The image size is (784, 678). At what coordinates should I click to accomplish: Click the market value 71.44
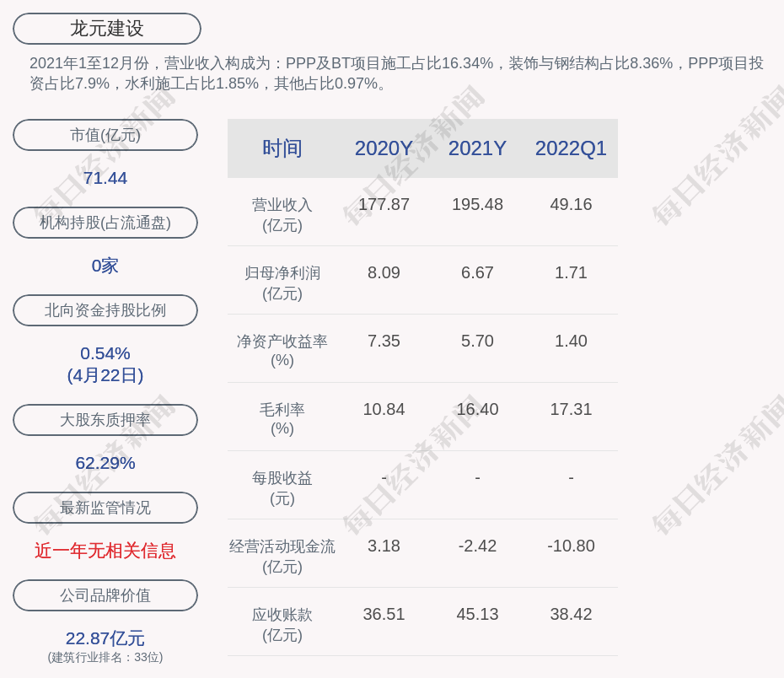[105, 178]
